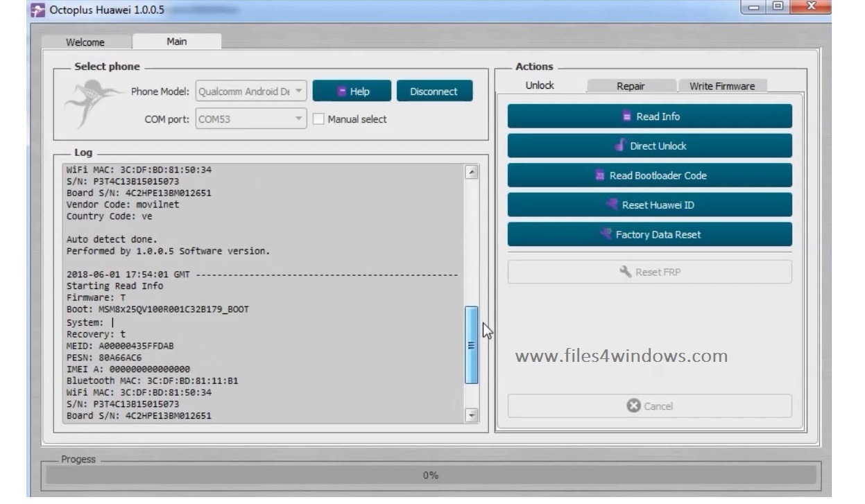Open the Write Firmware tab
The image size is (865, 504).
tap(722, 86)
